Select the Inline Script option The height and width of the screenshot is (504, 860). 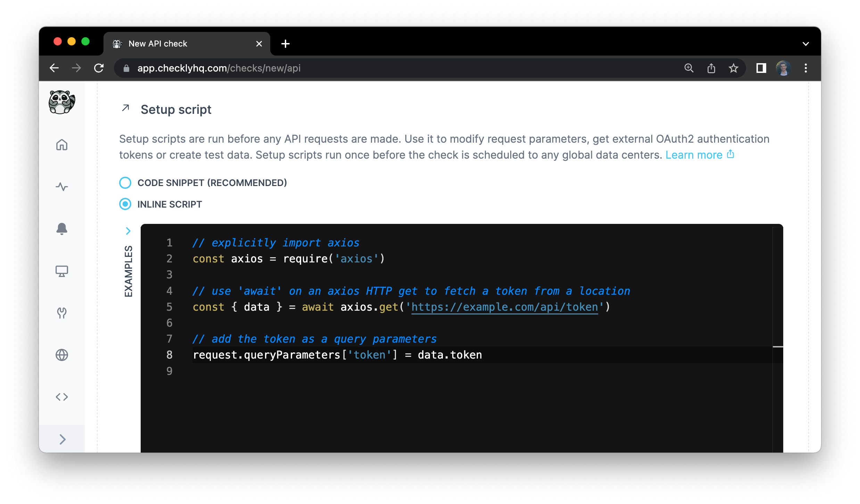[125, 204]
